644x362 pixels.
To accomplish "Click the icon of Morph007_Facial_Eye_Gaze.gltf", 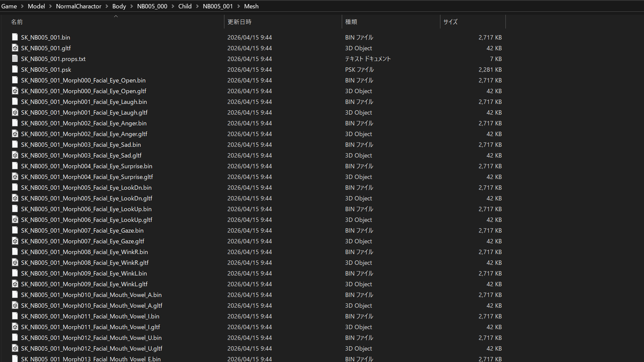I will (15, 241).
